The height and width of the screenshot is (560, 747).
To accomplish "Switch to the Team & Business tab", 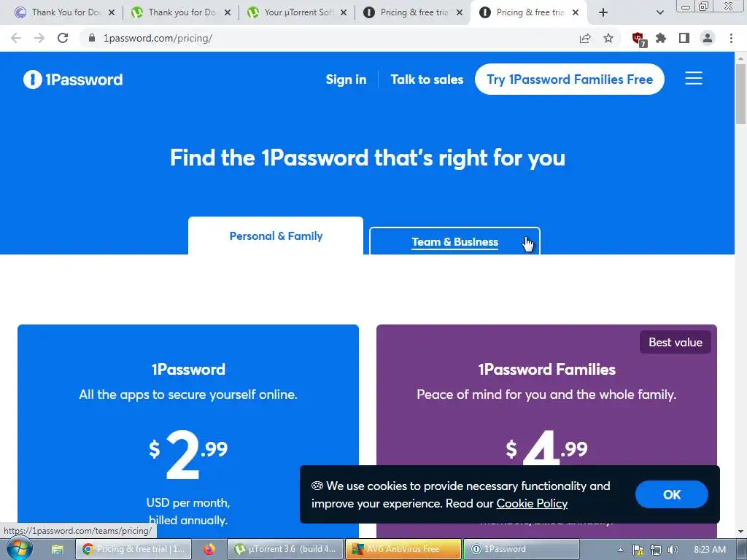I will (455, 241).
